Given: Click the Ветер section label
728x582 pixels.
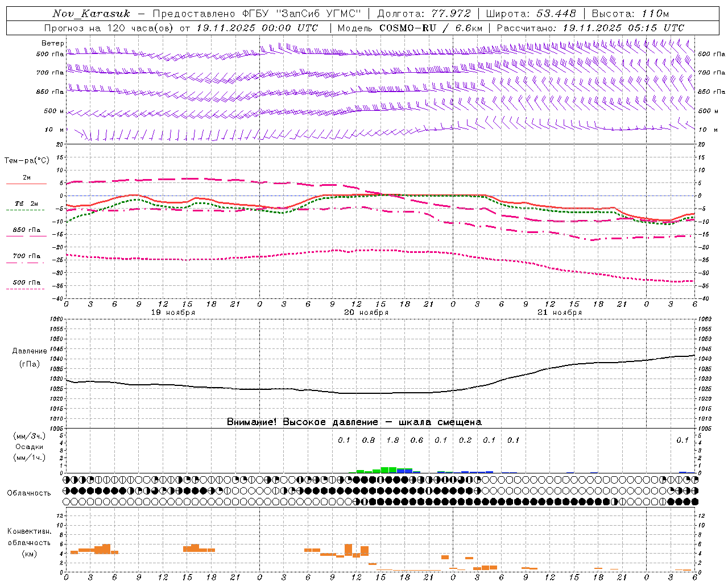Looking at the screenshot, I should pyautogui.click(x=53, y=43).
